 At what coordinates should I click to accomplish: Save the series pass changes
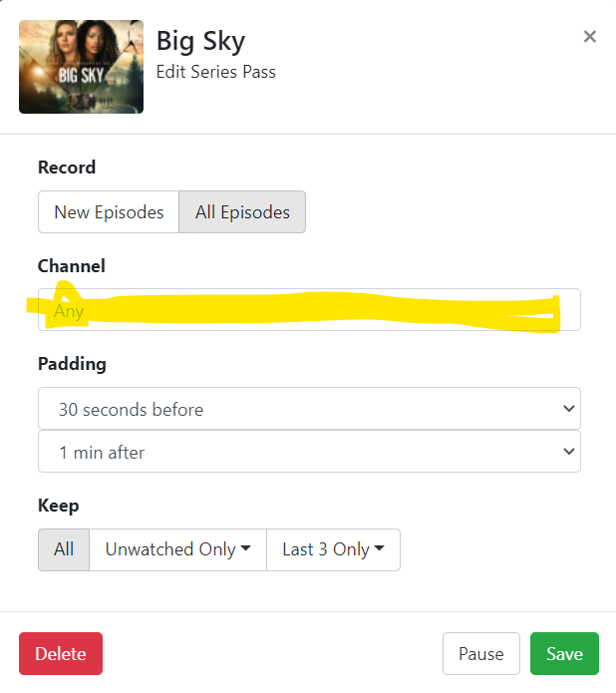coord(564,654)
